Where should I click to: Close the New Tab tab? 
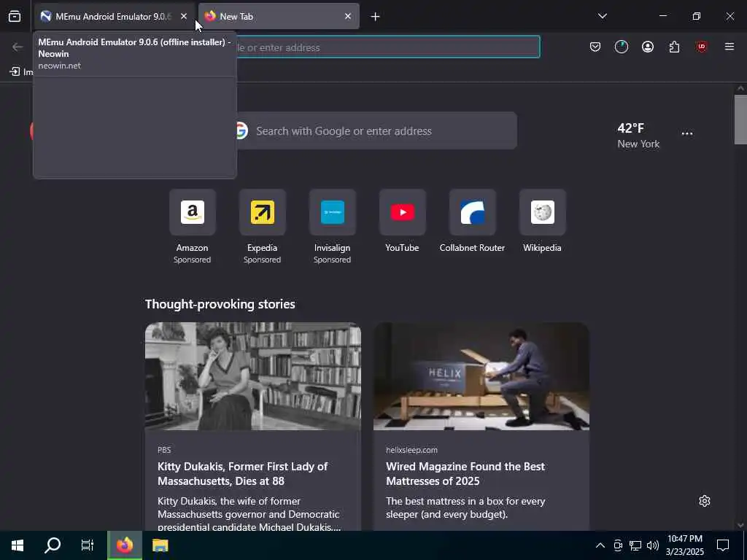[348, 16]
